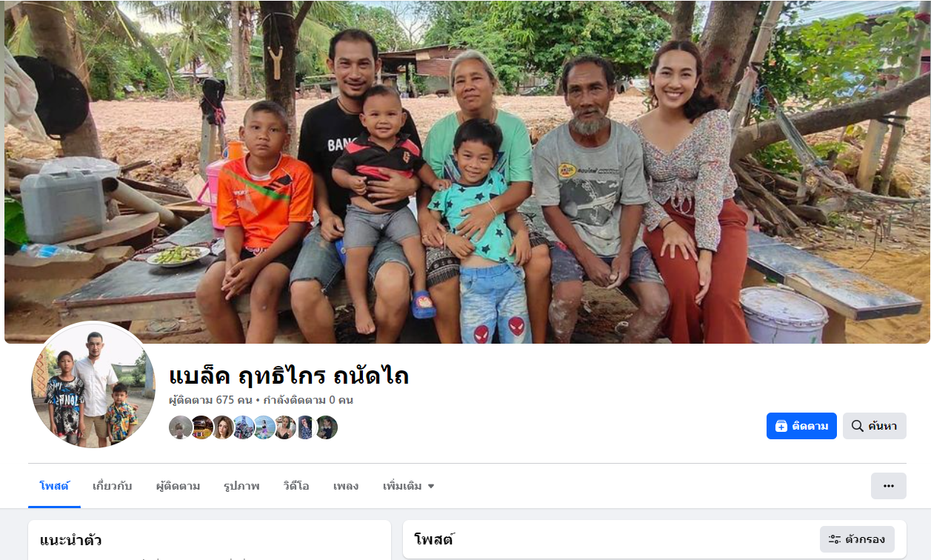Click the ตัวกรอง filters button

click(x=857, y=539)
